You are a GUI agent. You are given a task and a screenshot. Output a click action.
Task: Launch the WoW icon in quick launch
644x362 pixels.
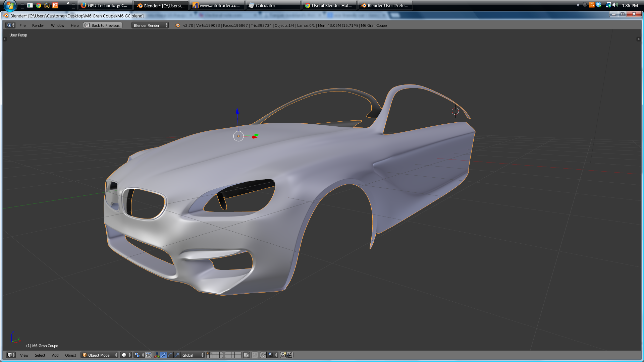(47, 5)
